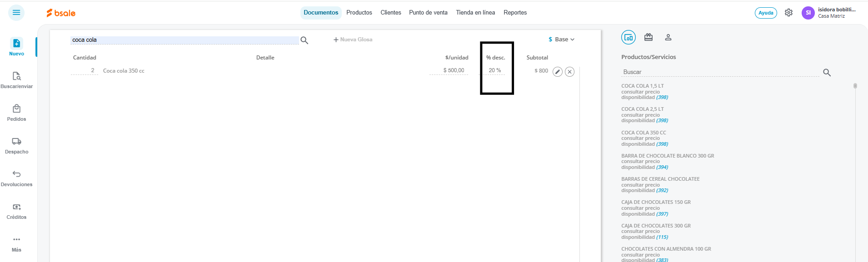
Task: Expand the Base price list dropdown
Action: (x=561, y=40)
